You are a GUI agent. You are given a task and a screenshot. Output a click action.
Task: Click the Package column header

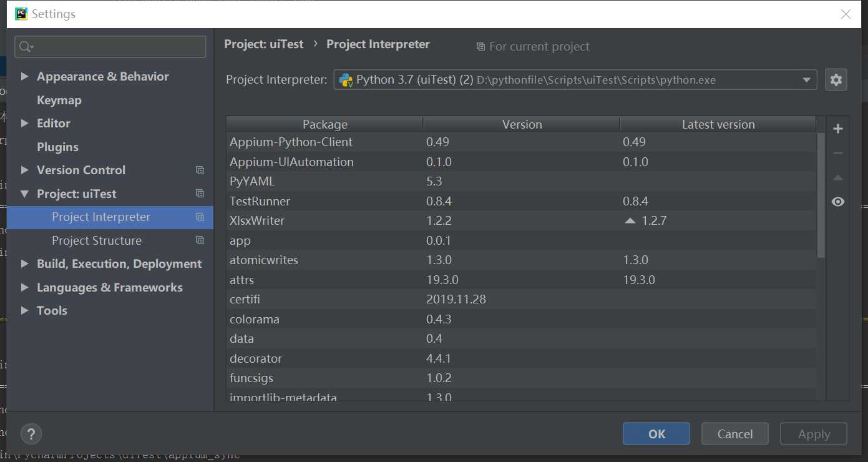click(324, 124)
